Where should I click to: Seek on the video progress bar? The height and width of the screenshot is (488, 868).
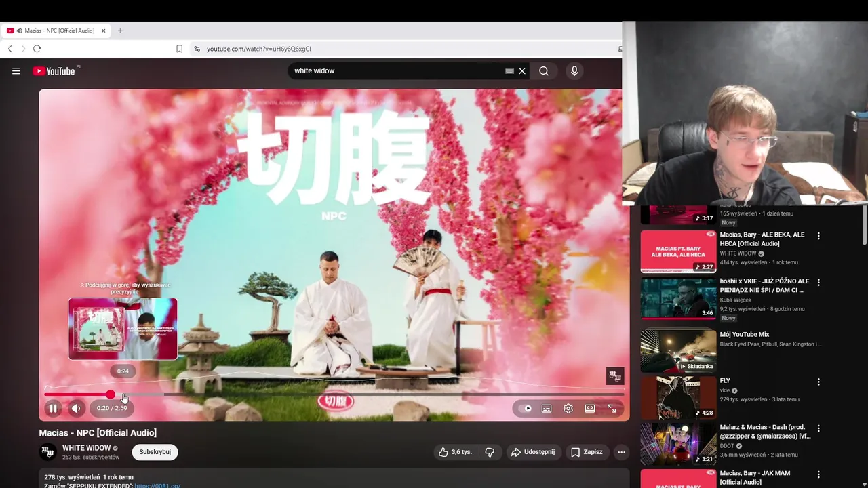334,394
